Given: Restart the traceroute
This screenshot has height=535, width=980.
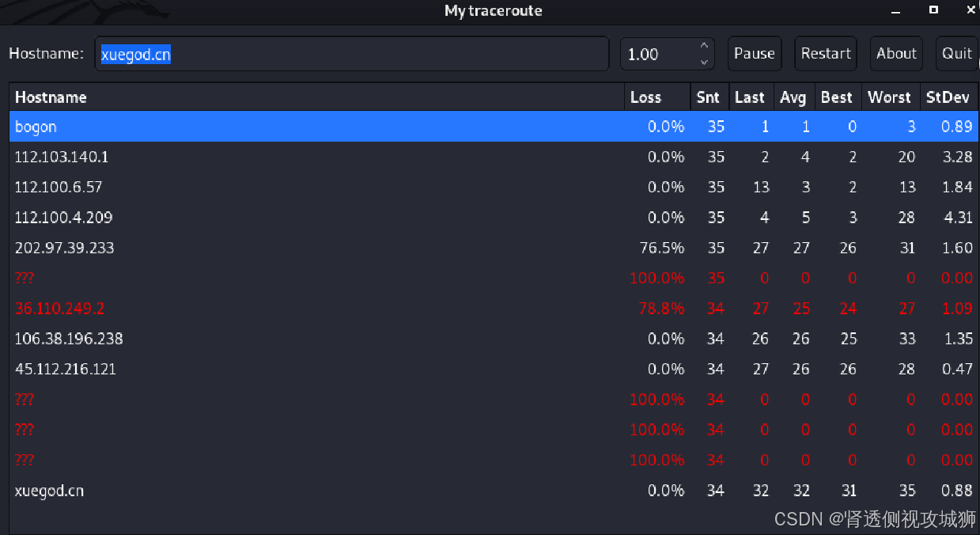Looking at the screenshot, I should (x=826, y=54).
